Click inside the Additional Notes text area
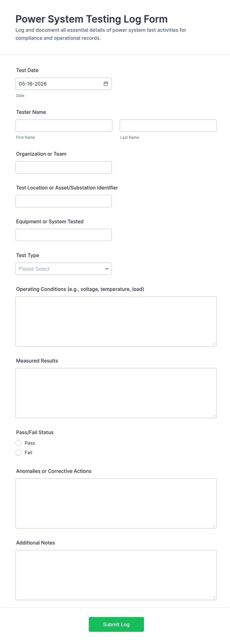The image size is (230, 644). coord(116,575)
